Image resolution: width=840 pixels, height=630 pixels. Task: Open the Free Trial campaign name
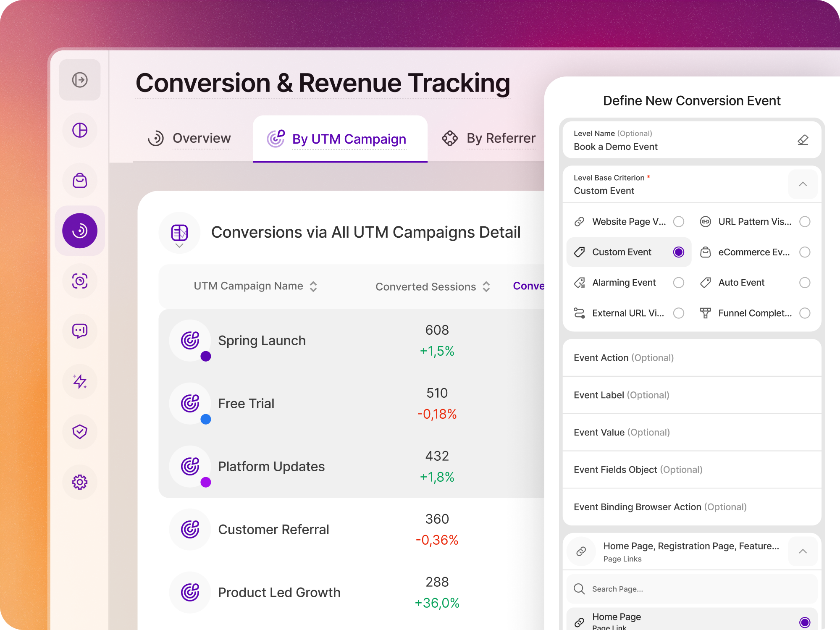pyautogui.click(x=246, y=404)
